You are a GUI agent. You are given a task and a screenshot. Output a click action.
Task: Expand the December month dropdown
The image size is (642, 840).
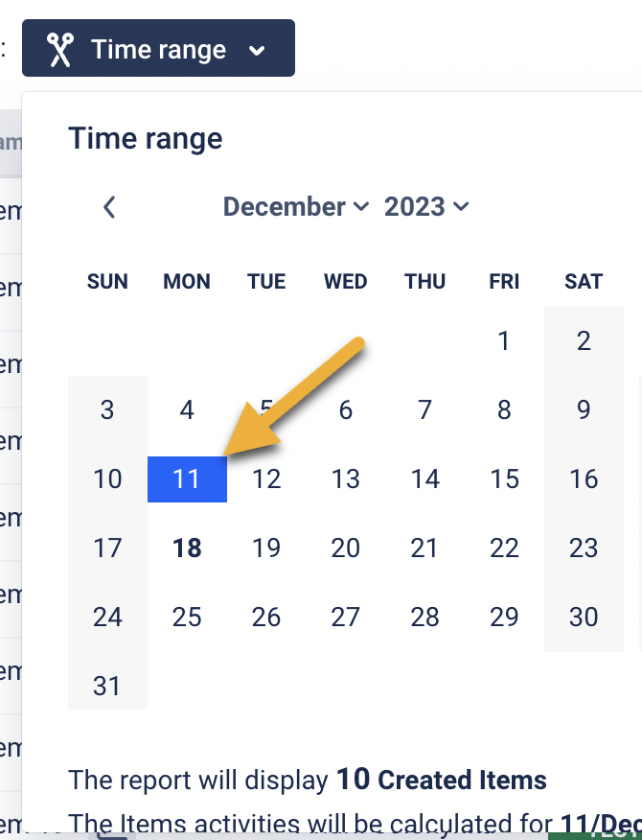coord(295,207)
